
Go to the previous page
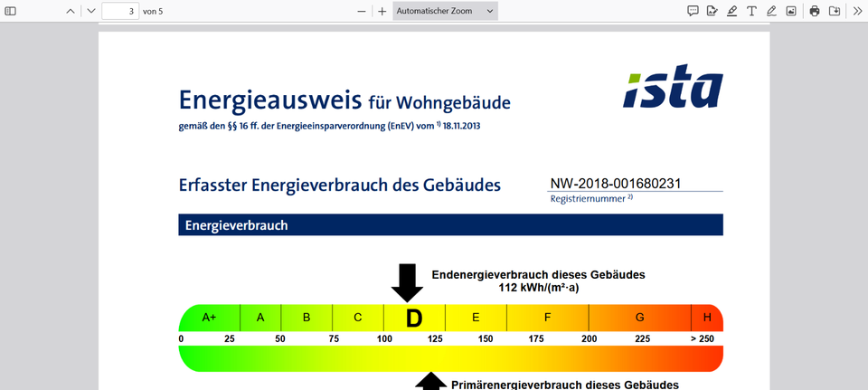[x=71, y=11]
